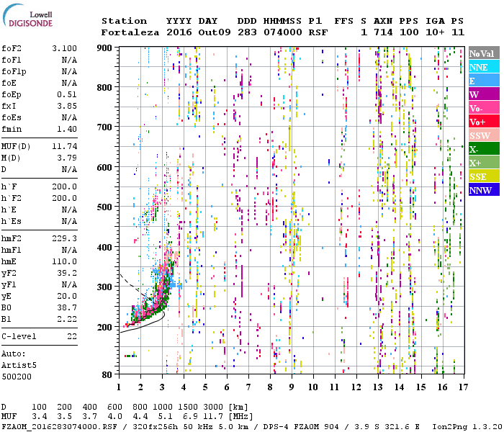Select the SSE yellow legend swatch
The height and width of the screenshot is (432, 504).
click(x=484, y=176)
